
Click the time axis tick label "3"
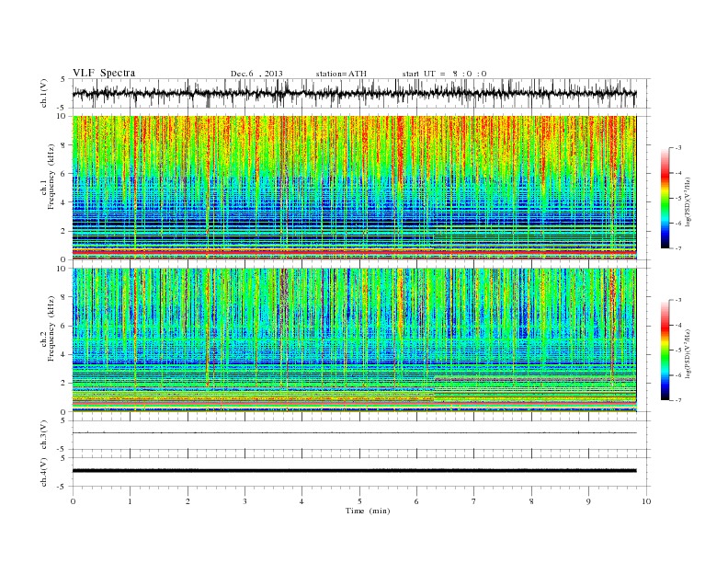pyautogui.click(x=245, y=501)
